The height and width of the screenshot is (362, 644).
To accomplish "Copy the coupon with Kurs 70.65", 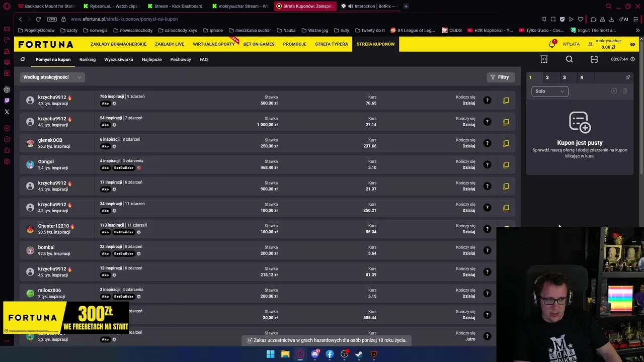I will tap(506, 100).
